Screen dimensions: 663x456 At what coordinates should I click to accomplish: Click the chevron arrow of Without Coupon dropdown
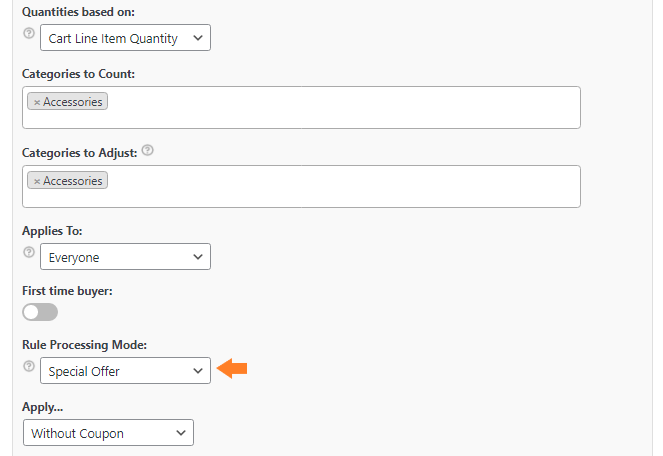pos(181,433)
